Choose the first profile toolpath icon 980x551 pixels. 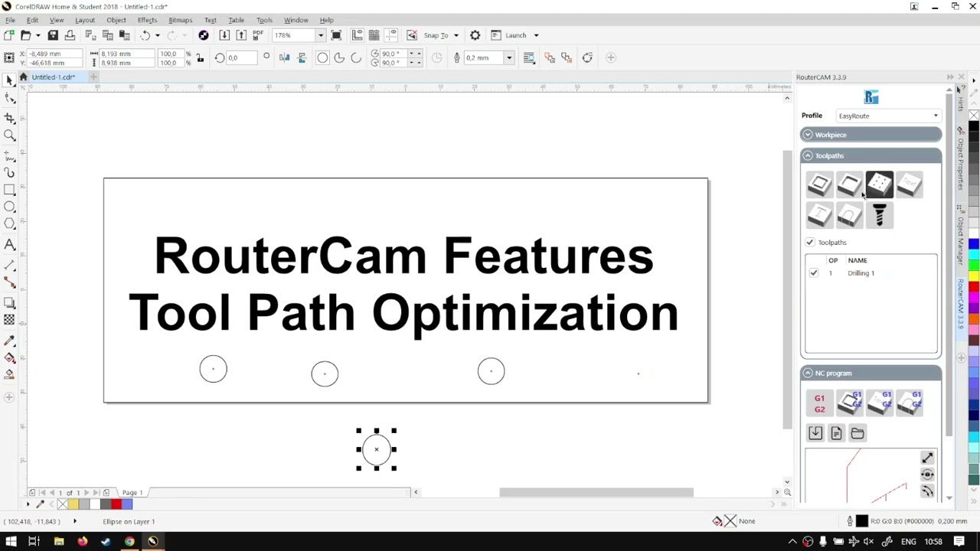[x=819, y=184]
